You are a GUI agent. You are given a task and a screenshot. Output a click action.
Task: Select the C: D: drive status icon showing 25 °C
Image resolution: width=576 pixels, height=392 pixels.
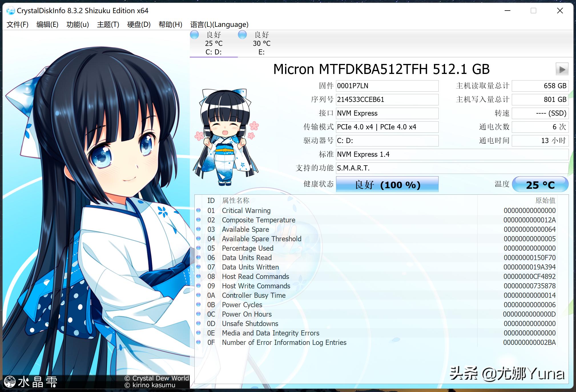[194, 35]
